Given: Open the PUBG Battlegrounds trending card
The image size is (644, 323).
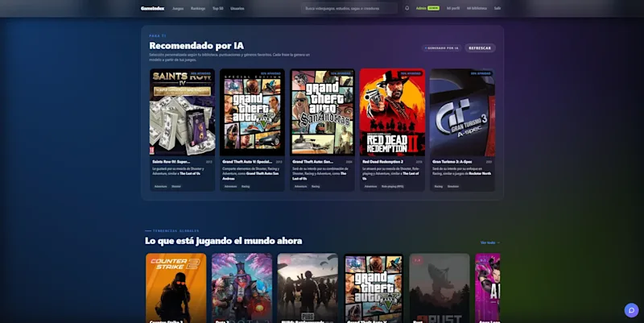Looking at the screenshot, I should pyautogui.click(x=308, y=288).
